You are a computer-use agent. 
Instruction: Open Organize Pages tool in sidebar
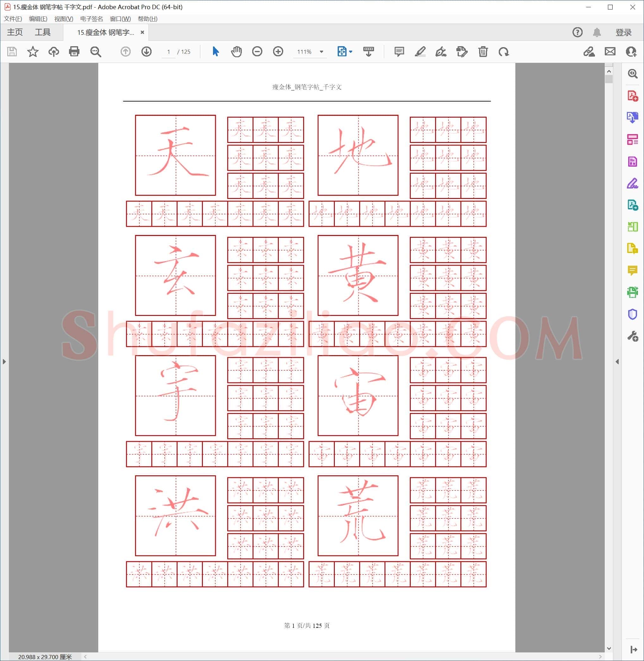click(633, 139)
